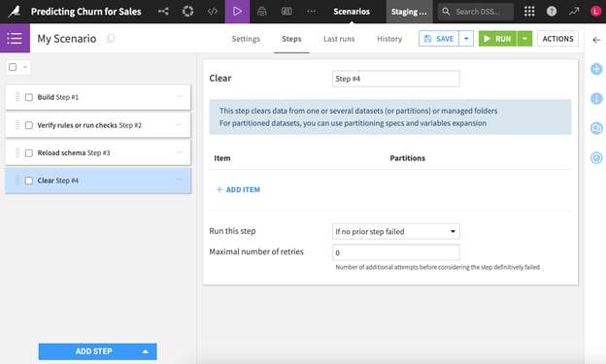Click the Add Step button

tap(97, 351)
